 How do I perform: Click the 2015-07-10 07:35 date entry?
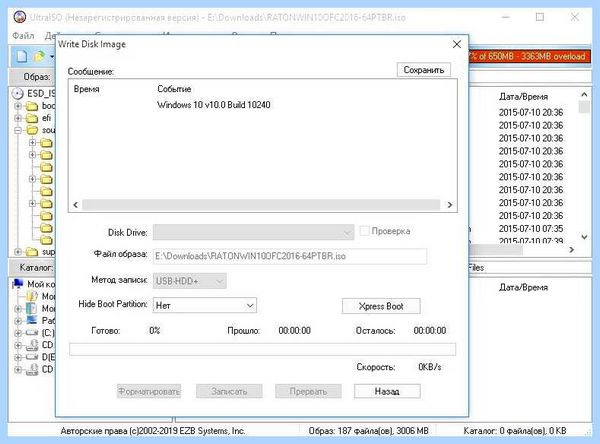531,229
